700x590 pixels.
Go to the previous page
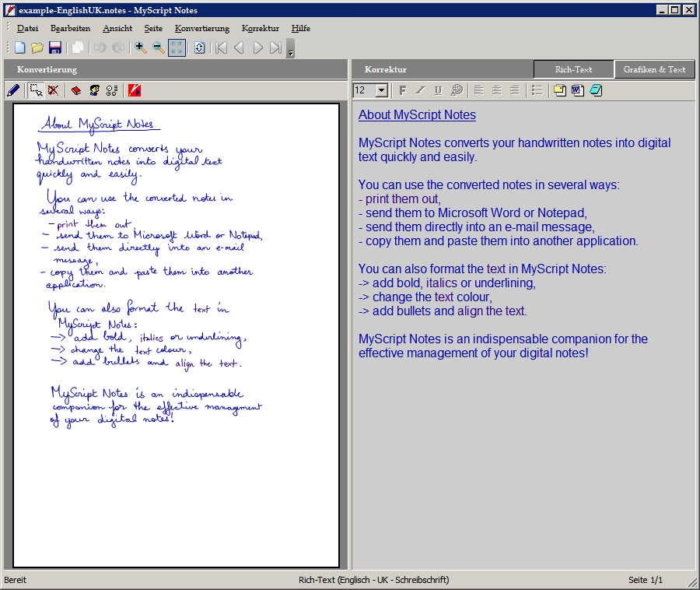tap(240, 47)
